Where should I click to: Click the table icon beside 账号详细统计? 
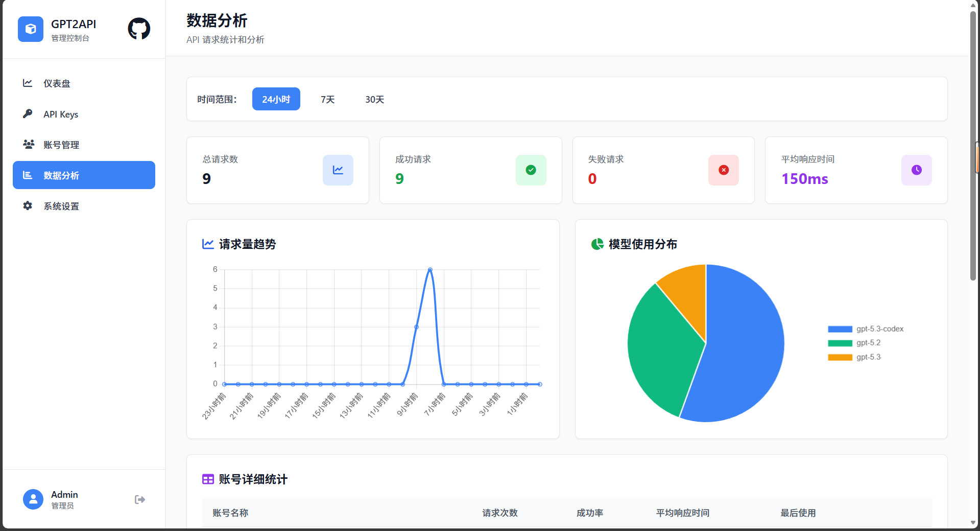coord(207,479)
